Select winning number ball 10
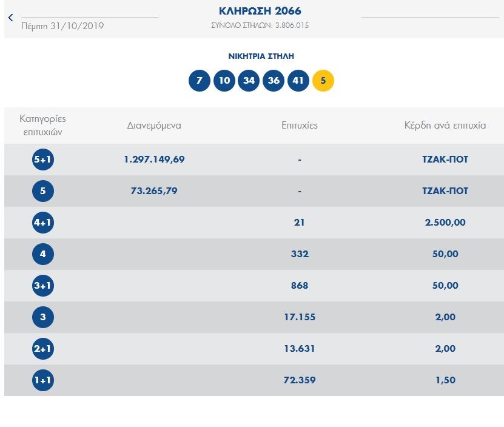Screen dimensions: 504x427 224,81
